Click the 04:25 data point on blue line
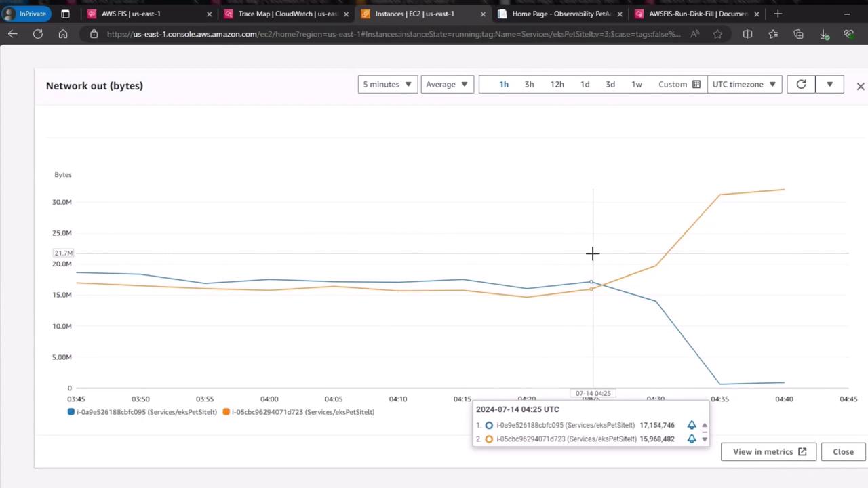Screen dimensions: 868x488 pyautogui.click(x=591, y=282)
